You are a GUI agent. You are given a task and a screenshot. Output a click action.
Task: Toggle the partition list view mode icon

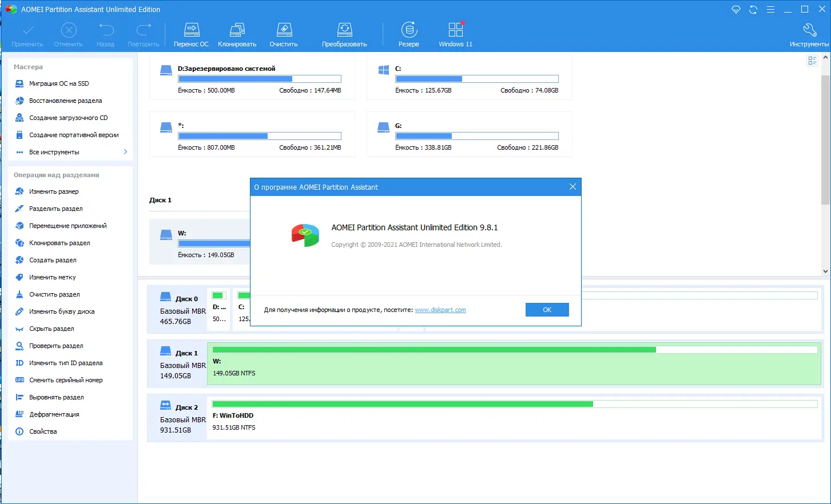click(812, 61)
